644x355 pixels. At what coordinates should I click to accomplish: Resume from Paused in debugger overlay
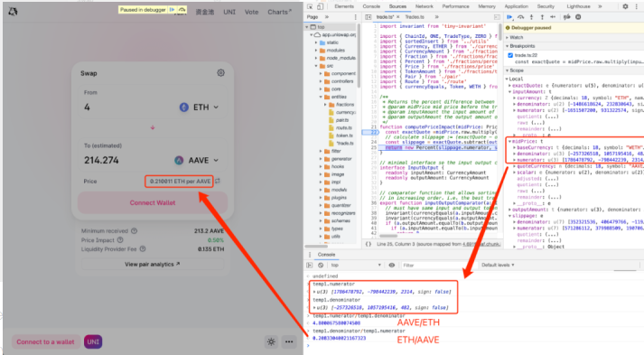coord(173,9)
